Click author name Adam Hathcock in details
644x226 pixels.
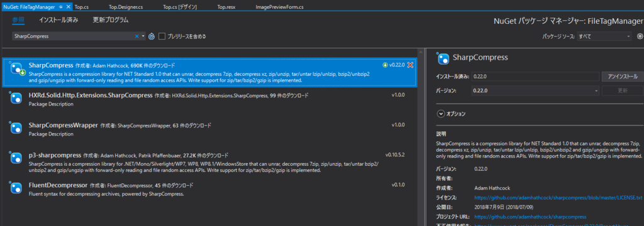(492, 188)
